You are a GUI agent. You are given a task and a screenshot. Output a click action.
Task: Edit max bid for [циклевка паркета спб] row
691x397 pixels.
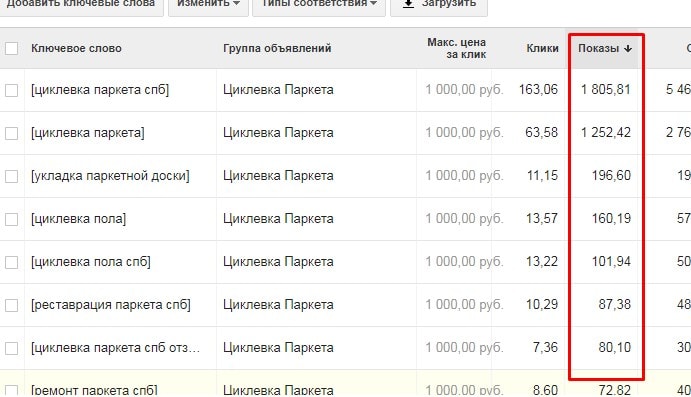click(464, 90)
